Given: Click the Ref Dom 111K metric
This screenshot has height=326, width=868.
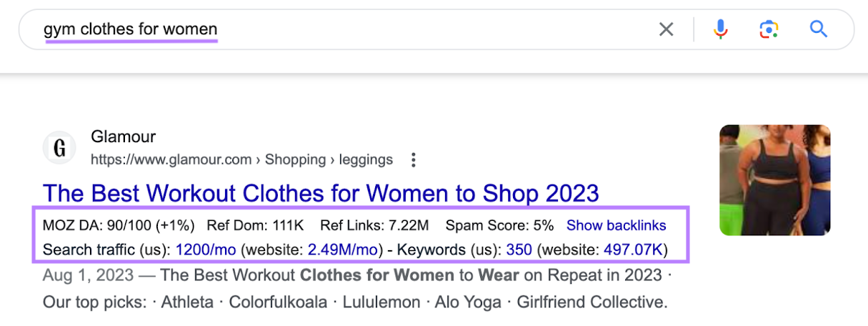Looking at the screenshot, I should (255, 226).
